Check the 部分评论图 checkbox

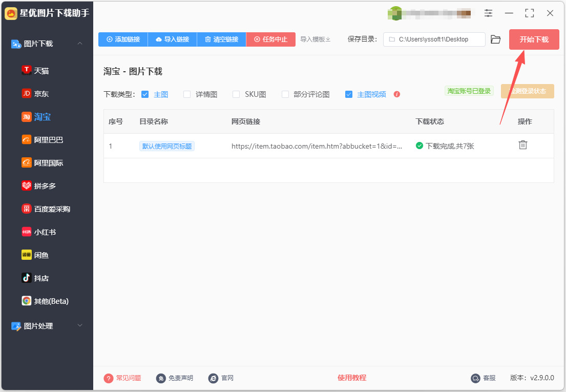[285, 94]
